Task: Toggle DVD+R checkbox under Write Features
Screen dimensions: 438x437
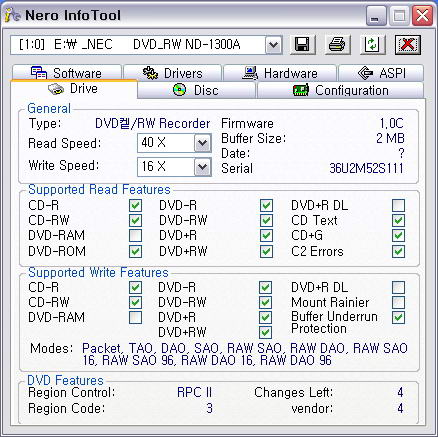Action: (x=265, y=317)
